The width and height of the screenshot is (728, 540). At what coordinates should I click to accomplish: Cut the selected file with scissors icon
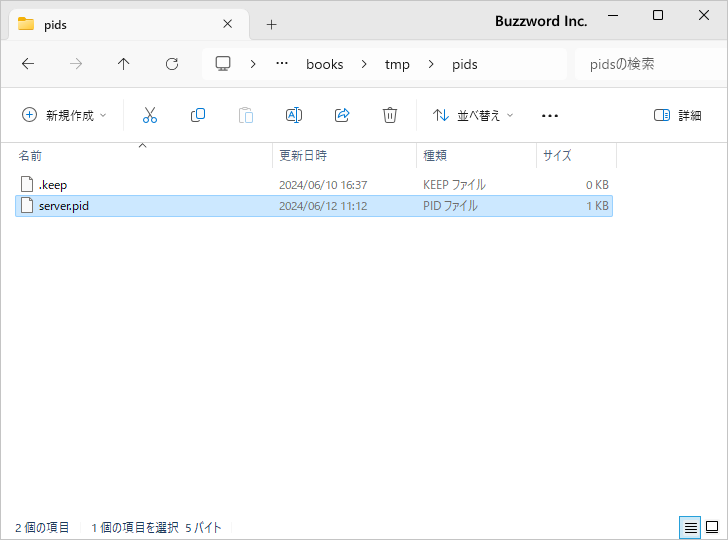coord(150,115)
